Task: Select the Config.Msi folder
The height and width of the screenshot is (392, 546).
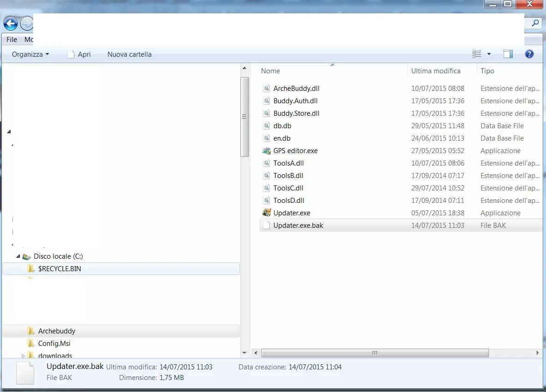Action: pyautogui.click(x=54, y=343)
